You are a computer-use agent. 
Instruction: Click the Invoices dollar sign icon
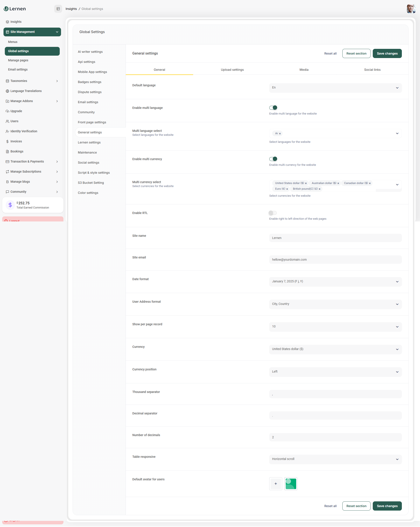pos(7,141)
